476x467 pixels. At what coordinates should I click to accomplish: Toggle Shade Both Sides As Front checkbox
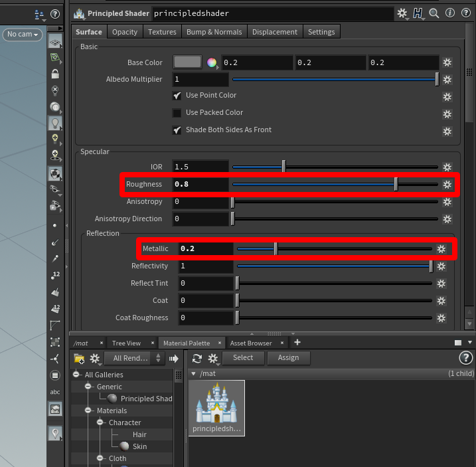[x=177, y=130]
